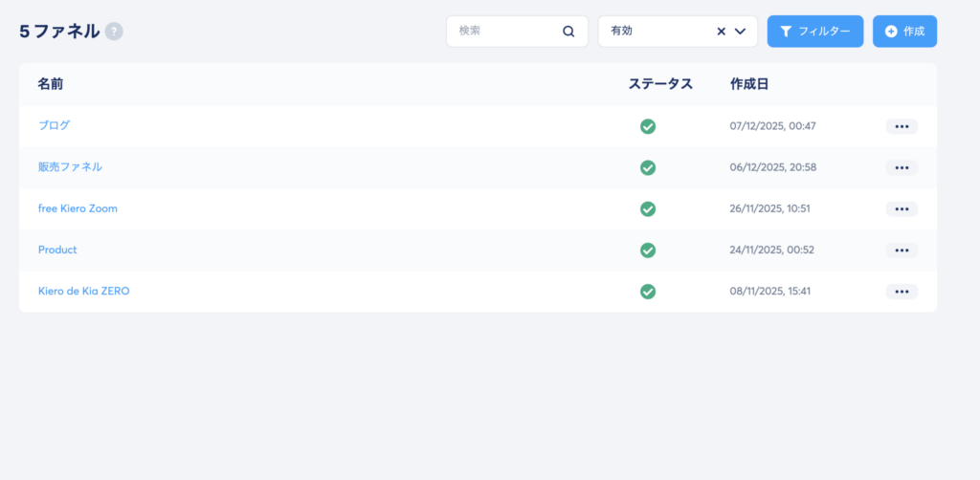Open the three-dot menu for Kiero de Kia ZERO

[901, 291]
